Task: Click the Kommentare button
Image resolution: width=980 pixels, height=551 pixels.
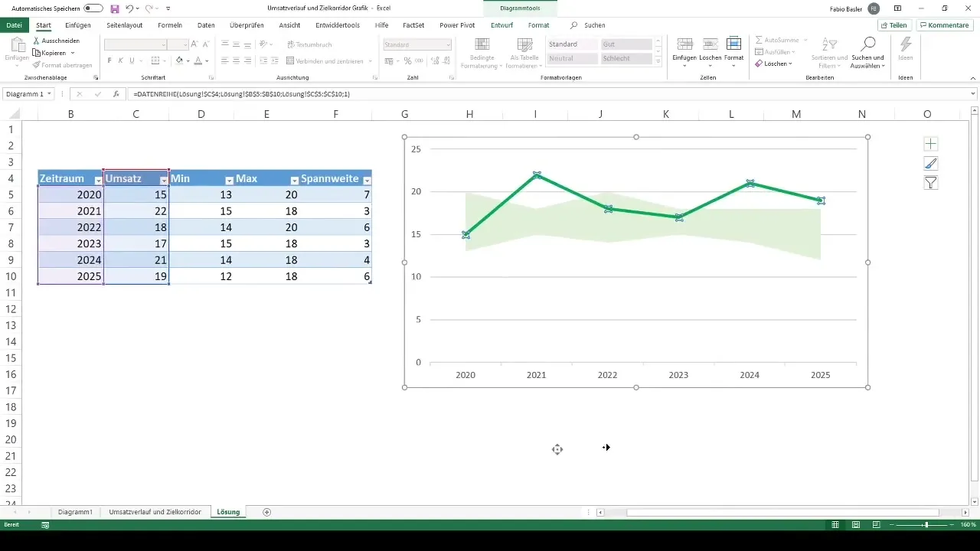Action: [945, 25]
